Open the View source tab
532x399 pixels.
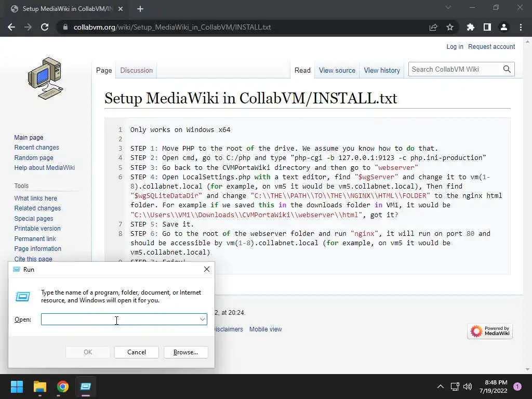(x=337, y=70)
